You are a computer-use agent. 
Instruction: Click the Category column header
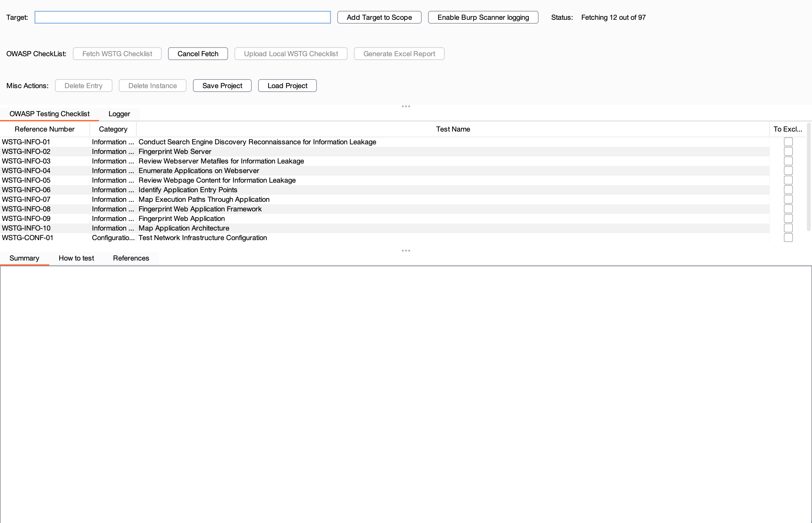[113, 129]
